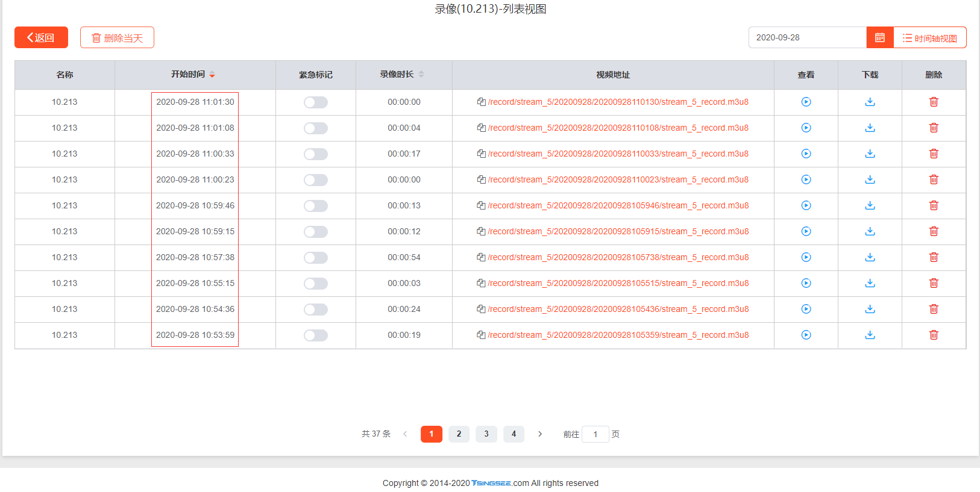Open the 20200928110023 stream record link
Viewport: 980px width, 492px height.
pyautogui.click(x=618, y=179)
